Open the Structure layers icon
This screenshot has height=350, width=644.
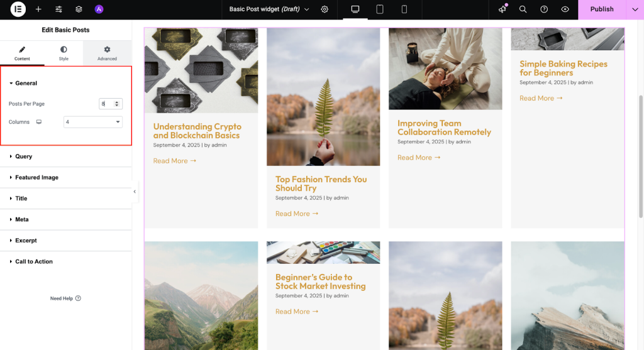(x=79, y=9)
